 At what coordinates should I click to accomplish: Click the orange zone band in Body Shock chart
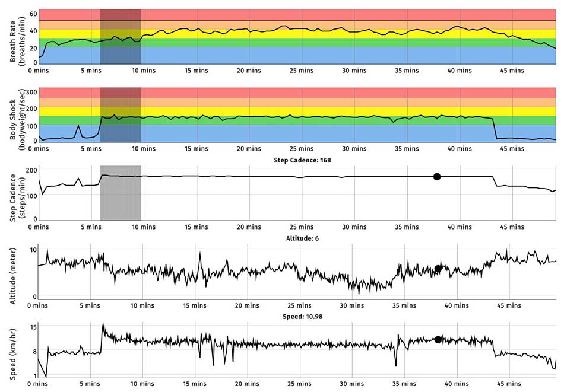tap(297, 103)
